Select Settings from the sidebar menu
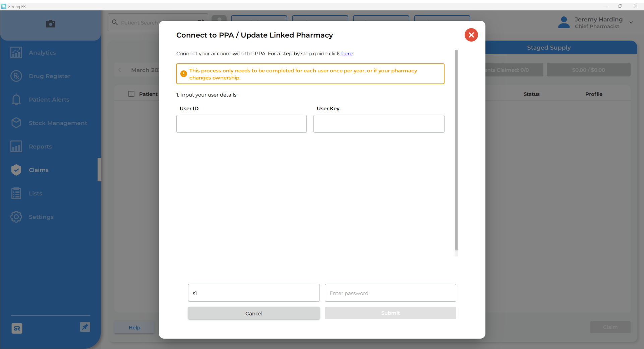644x349 pixels. pos(41,217)
